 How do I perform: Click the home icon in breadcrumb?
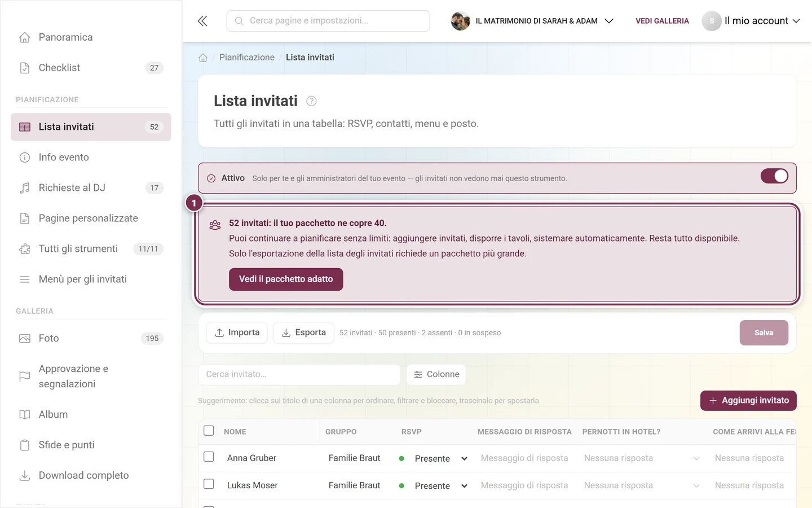pyautogui.click(x=203, y=58)
